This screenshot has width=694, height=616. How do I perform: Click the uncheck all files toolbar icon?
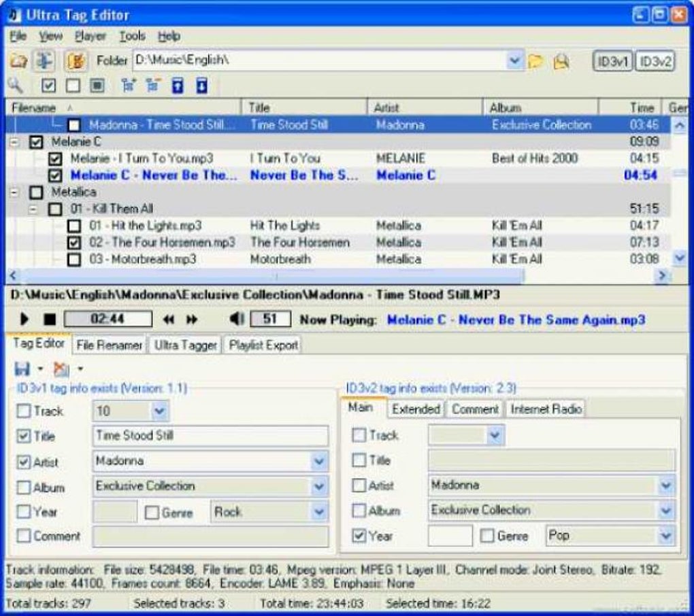pos(71,86)
